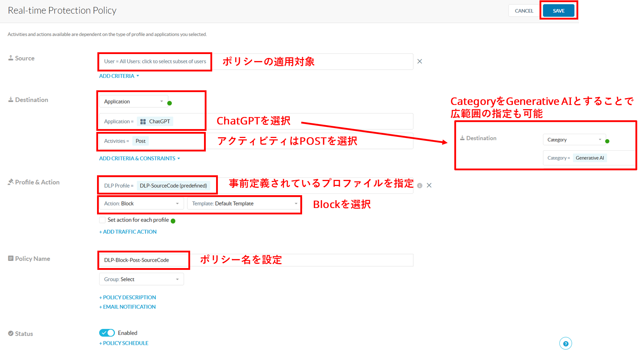
Task: Expand ADD CRITERIA & CONSTRAINTS
Action: coord(139,158)
